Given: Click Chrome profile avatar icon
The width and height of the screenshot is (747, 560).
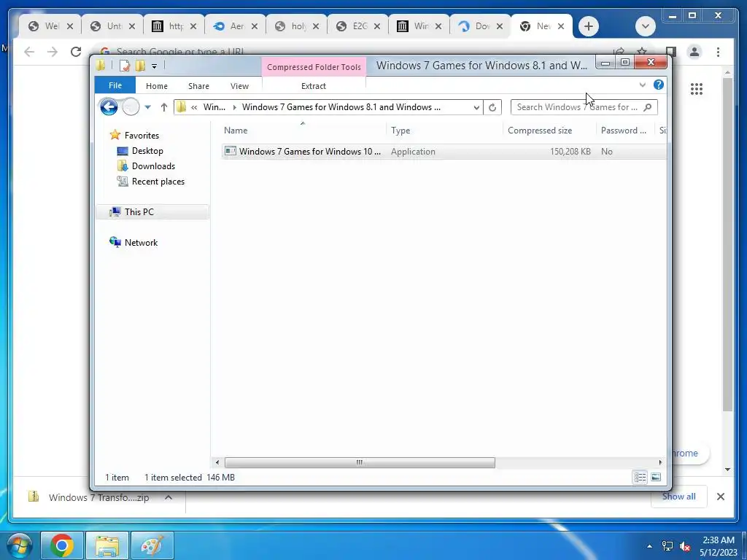Looking at the screenshot, I should pyautogui.click(x=694, y=52).
